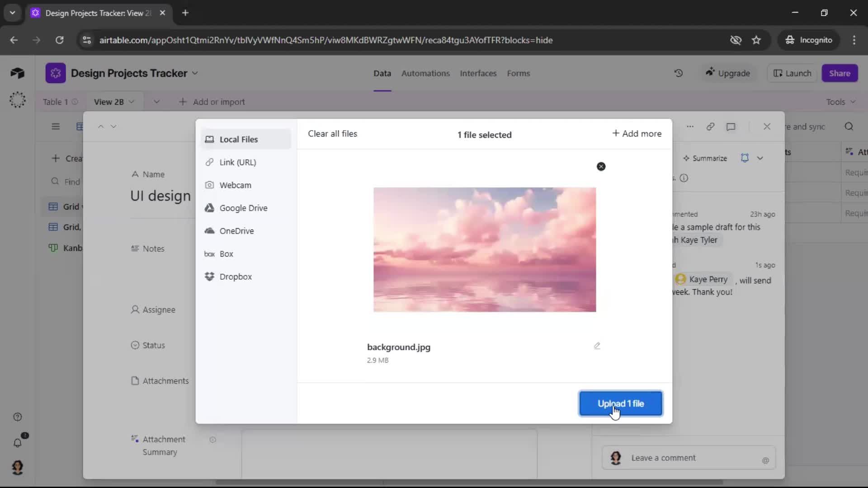Open the background.jpg image preview
This screenshot has height=488, width=868.
(485, 249)
